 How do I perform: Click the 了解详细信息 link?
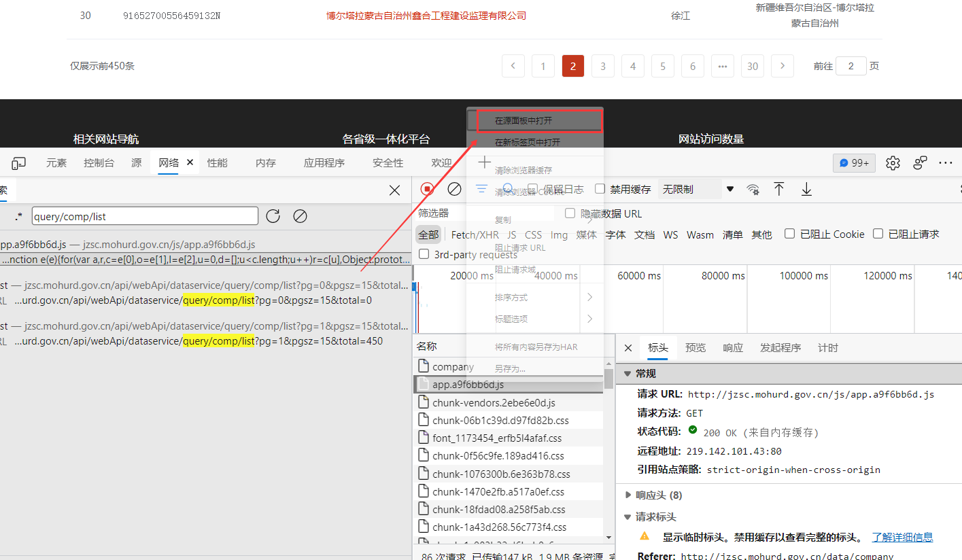(903, 537)
